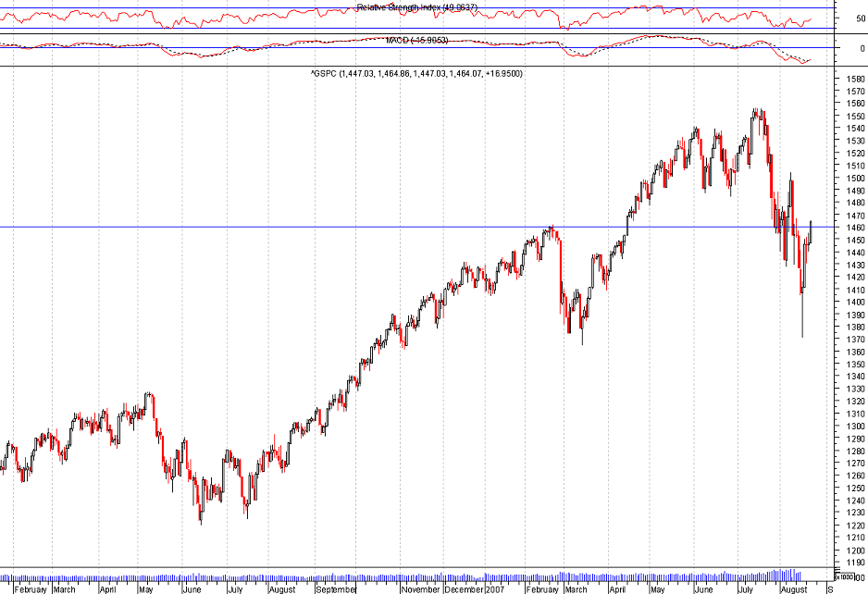Click the 1330 price axis label

click(x=856, y=389)
